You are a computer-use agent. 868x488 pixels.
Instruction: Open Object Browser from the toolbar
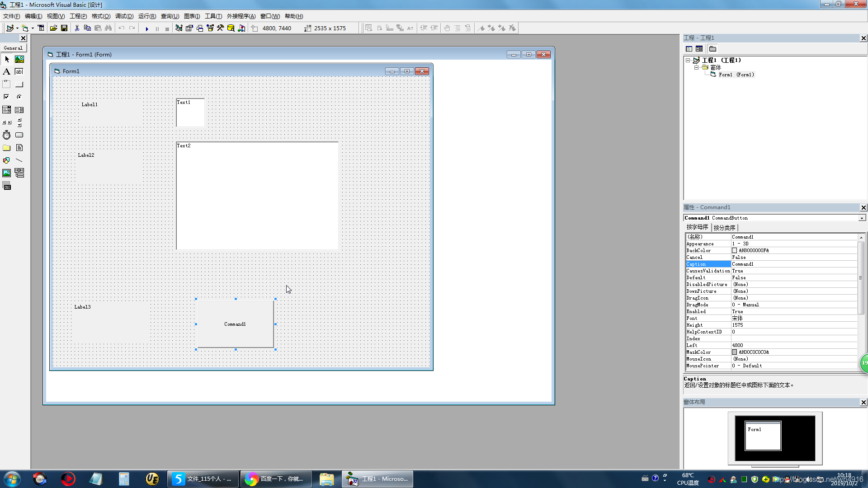coord(210,28)
